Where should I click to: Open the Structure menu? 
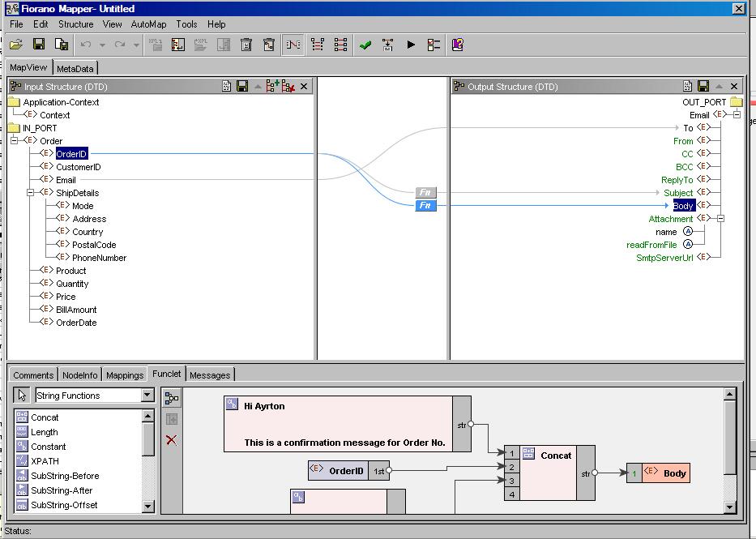75,24
